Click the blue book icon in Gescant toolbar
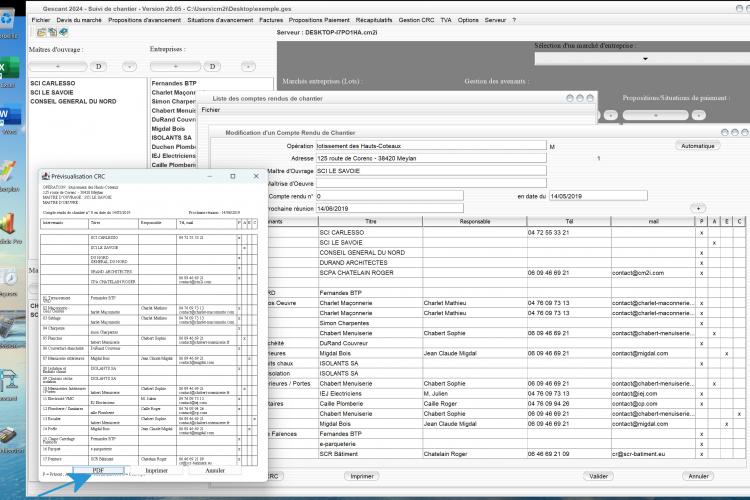 tap(63, 32)
